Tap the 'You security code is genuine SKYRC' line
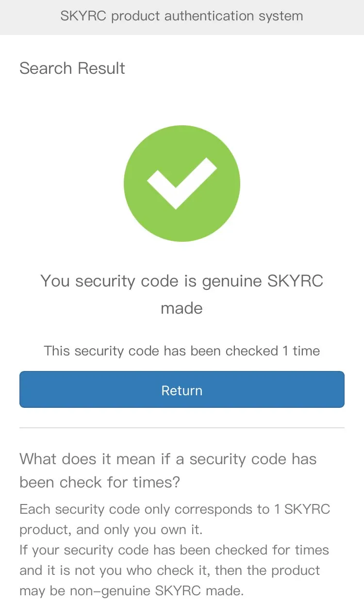 182,281
